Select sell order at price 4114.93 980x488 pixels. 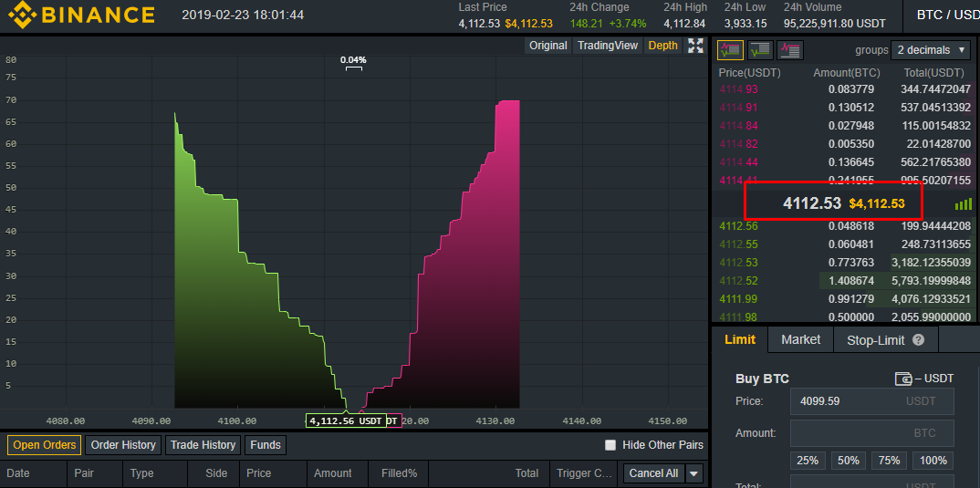click(846, 89)
